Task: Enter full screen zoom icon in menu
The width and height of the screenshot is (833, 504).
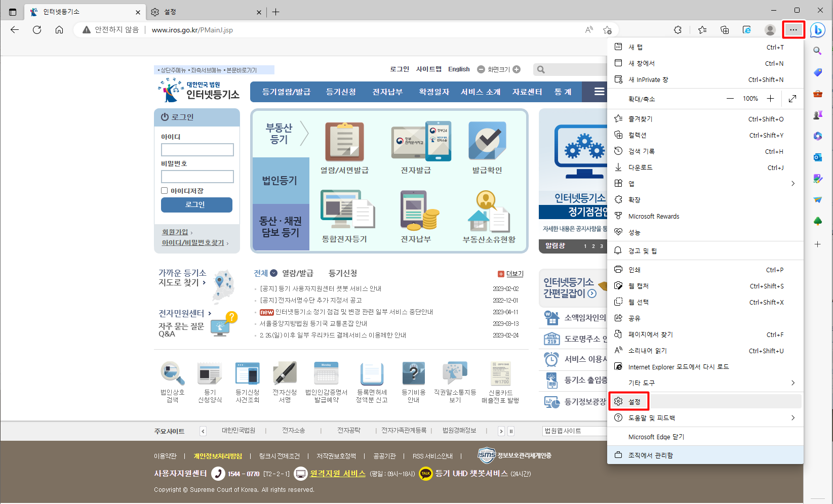Action: tap(792, 99)
